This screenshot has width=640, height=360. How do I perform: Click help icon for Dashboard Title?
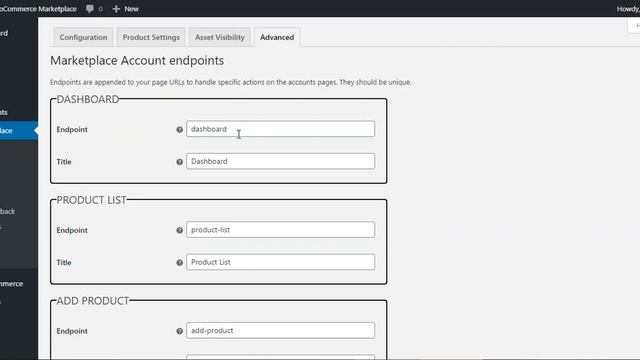[180, 162]
